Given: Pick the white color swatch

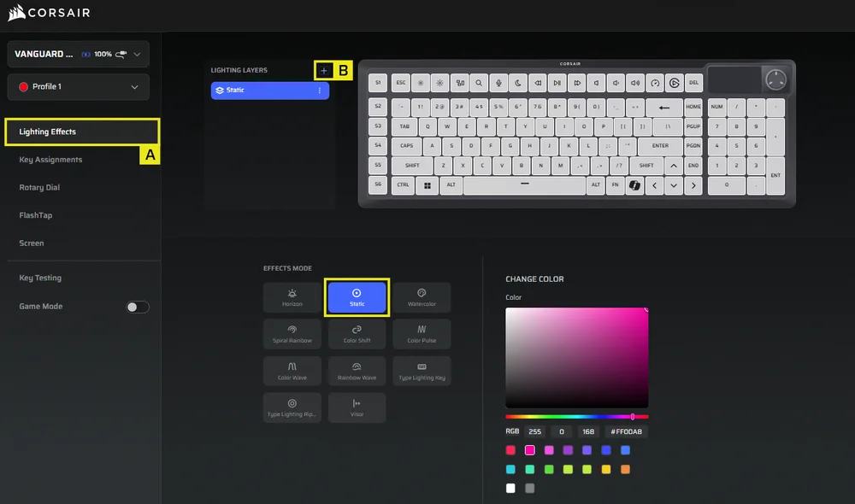Looking at the screenshot, I should click(x=510, y=488).
